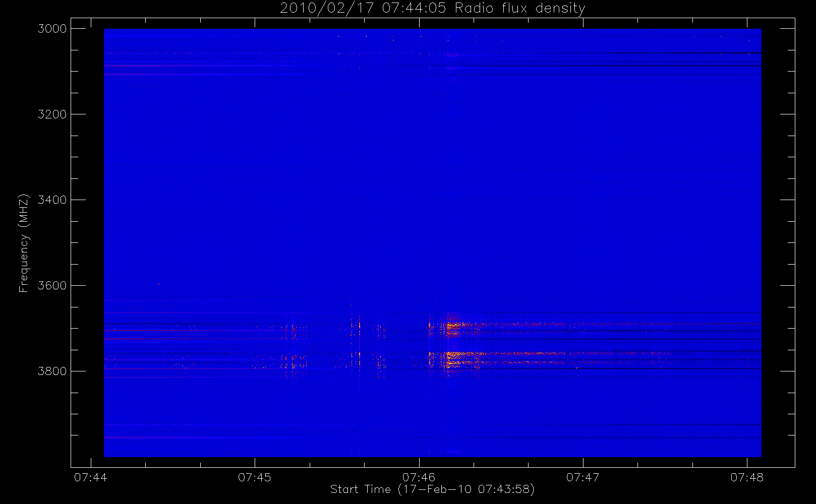Click the plot title '2010/02/17 07:44:05 Radio flux density'
The image size is (816, 504).
(433, 9)
